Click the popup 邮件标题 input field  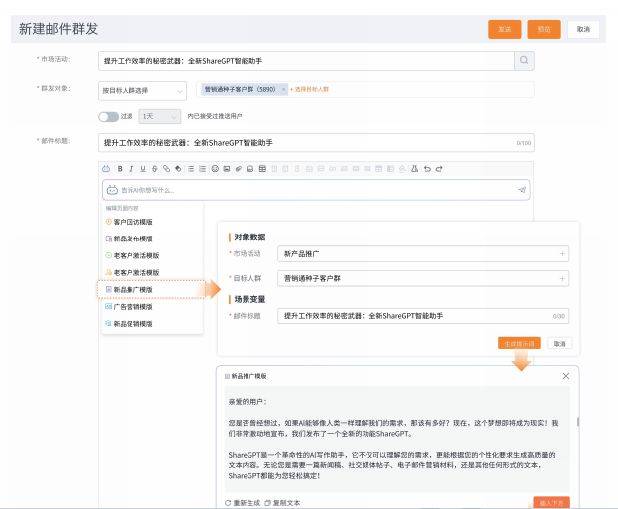pyautogui.click(x=423, y=316)
